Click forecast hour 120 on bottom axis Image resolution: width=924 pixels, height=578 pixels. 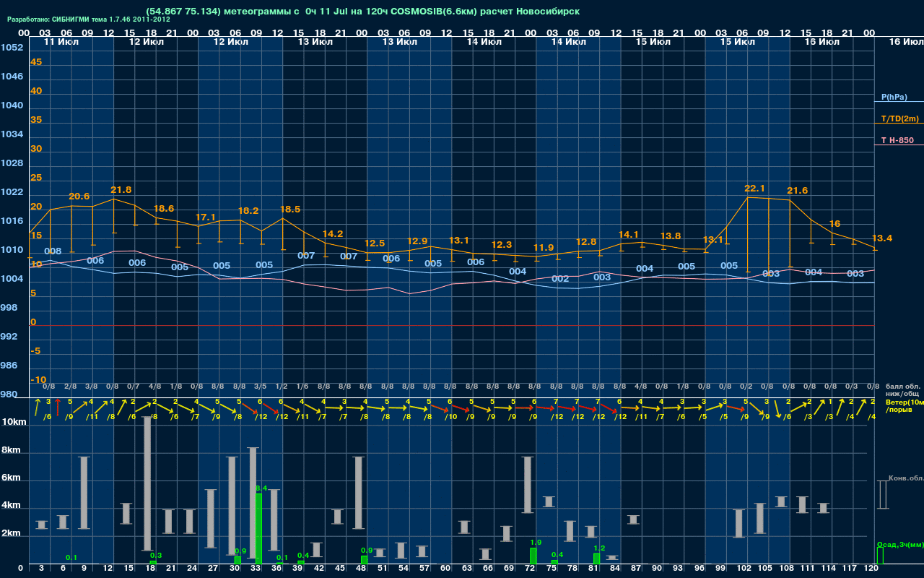[x=871, y=569]
